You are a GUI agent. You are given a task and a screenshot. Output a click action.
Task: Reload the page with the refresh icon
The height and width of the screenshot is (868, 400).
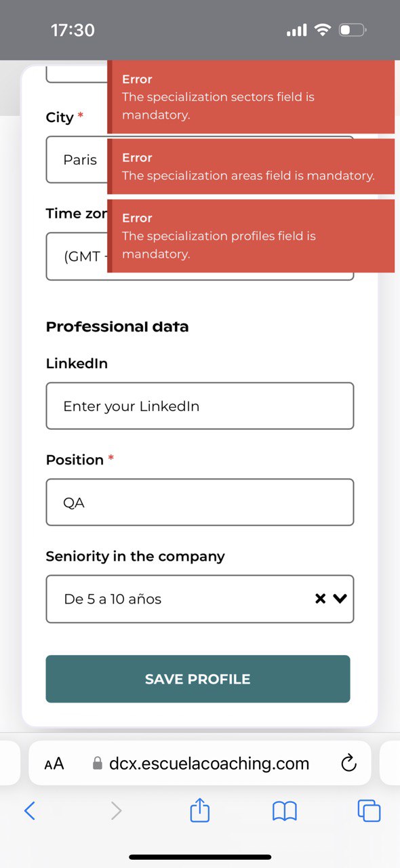(348, 764)
